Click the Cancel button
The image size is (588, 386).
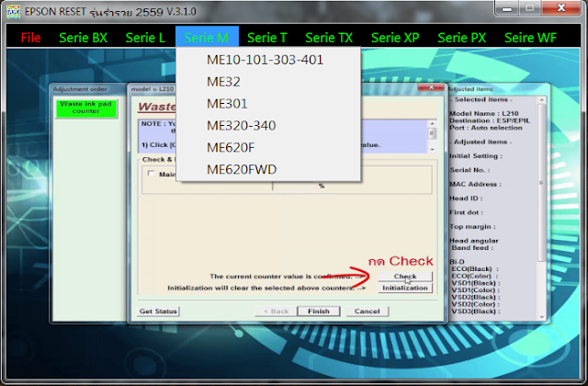(367, 312)
